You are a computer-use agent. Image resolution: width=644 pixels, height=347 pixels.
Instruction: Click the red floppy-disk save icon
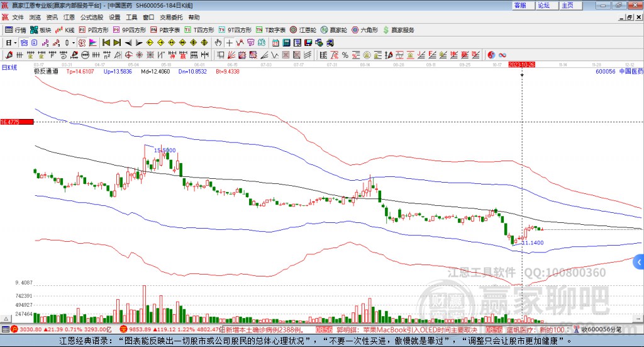coord(308,43)
